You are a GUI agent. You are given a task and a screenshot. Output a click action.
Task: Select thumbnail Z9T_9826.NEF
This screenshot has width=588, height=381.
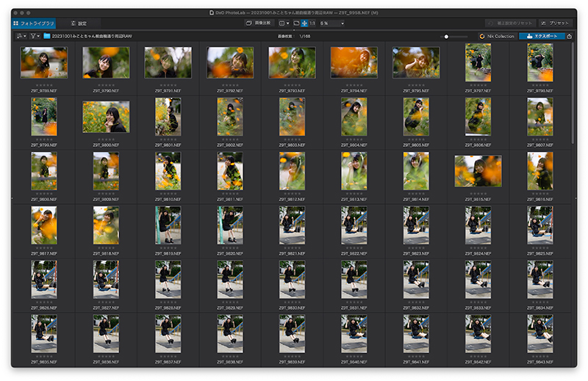point(44,280)
